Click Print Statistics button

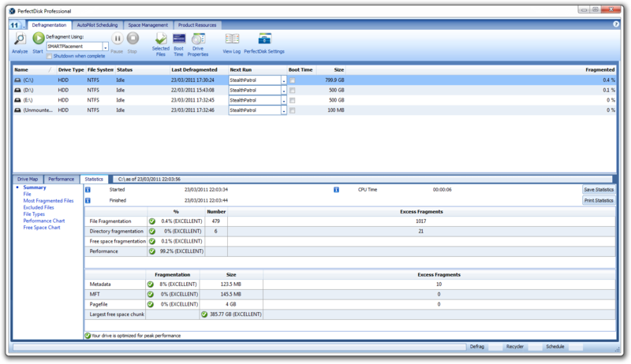coord(599,200)
